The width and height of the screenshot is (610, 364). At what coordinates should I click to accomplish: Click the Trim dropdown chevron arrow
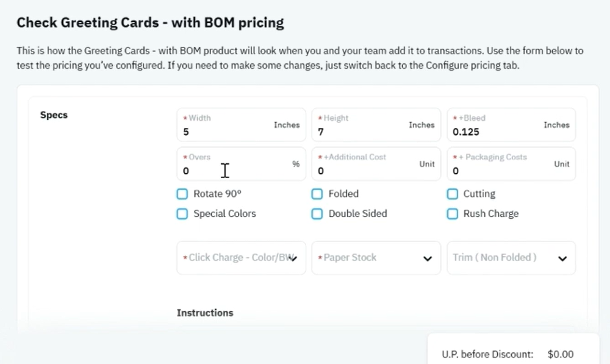pos(562,259)
